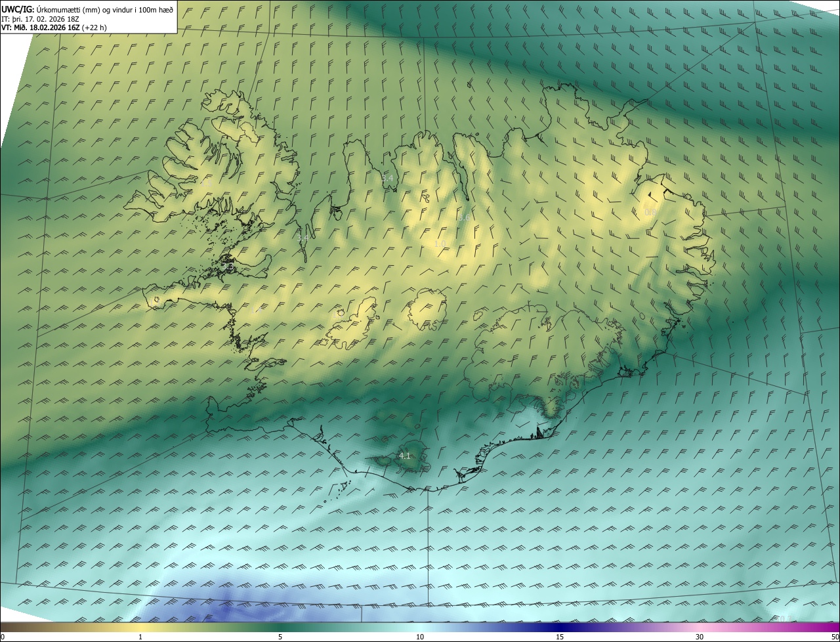This screenshot has width=840, height=642.
Task: Click the light pink color band above 30
Action: [x=700, y=627]
